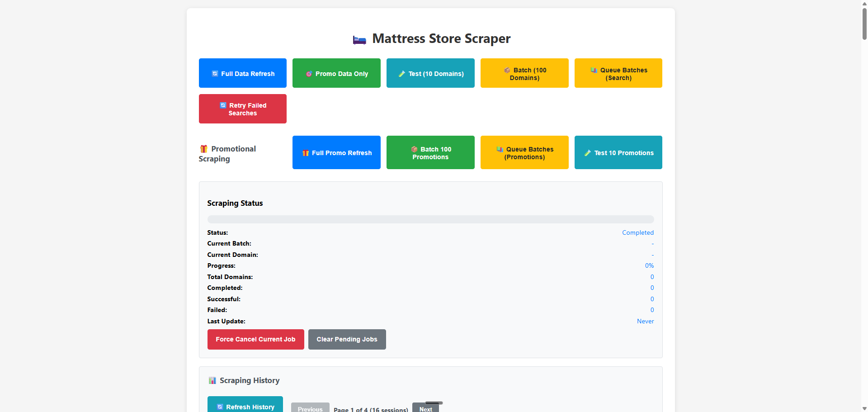Clear all Pending Jobs
Image resolution: width=868 pixels, height=412 pixels.
point(347,339)
